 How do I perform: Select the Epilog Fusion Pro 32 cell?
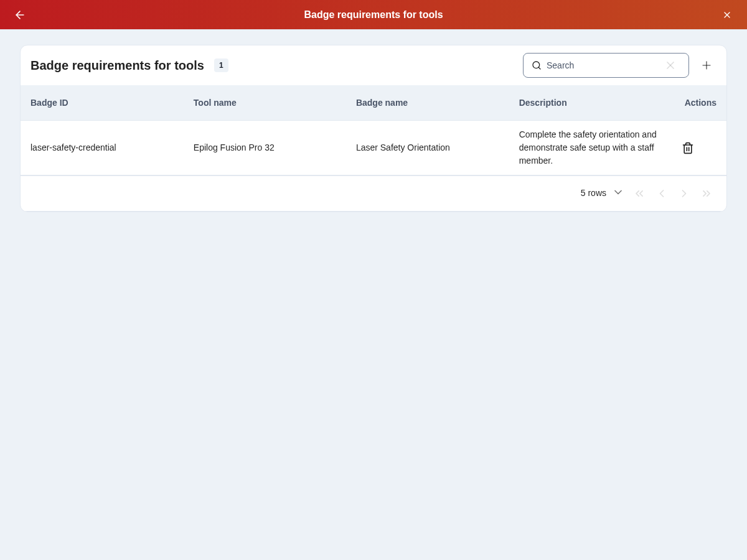point(234,147)
